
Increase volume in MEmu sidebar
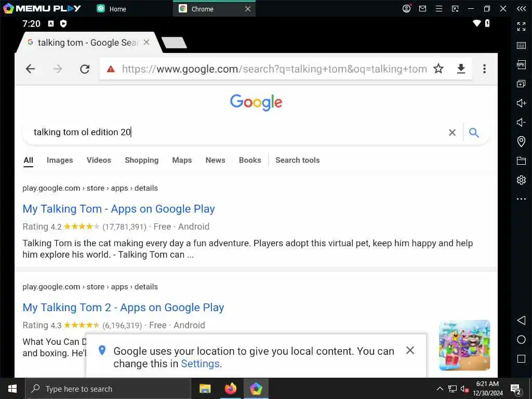(521, 103)
